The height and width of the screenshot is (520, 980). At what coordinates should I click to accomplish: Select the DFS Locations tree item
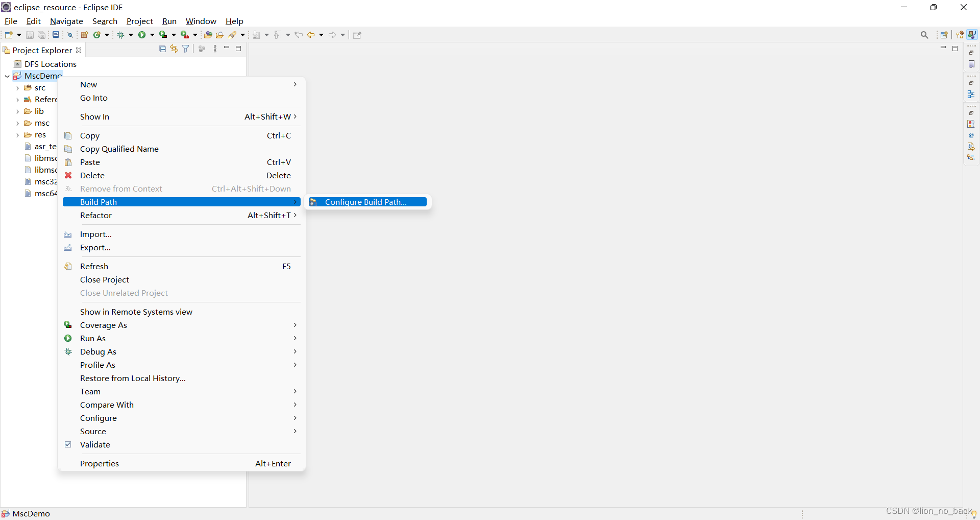[x=45, y=64]
